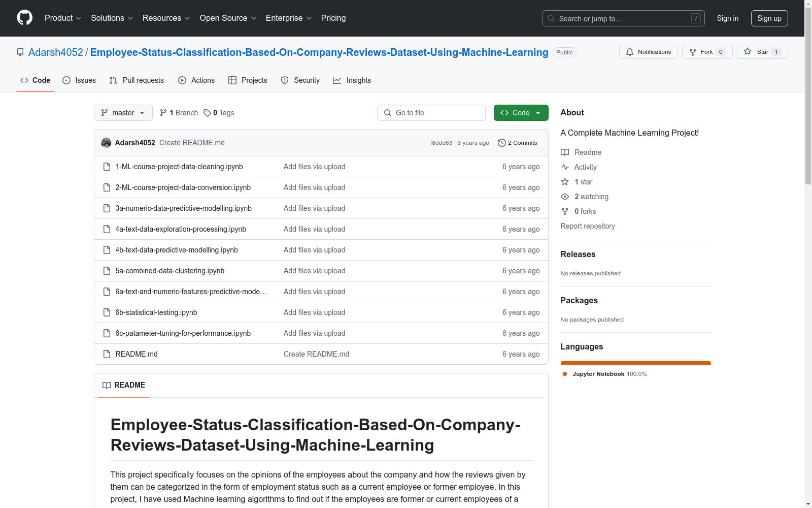Image resolution: width=812 pixels, height=508 pixels.
Task: Open the Adarsh4052 owner profile link
Action: tap(56, 52)
